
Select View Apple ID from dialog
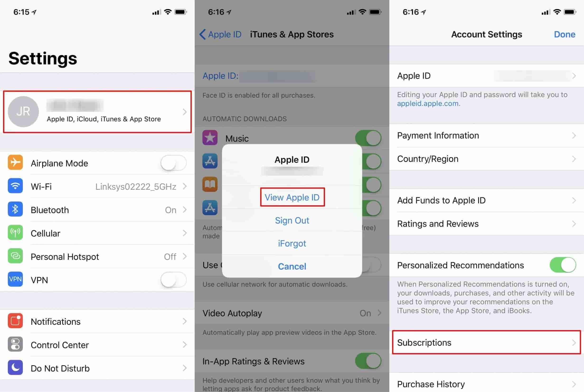tap(292, 197)
